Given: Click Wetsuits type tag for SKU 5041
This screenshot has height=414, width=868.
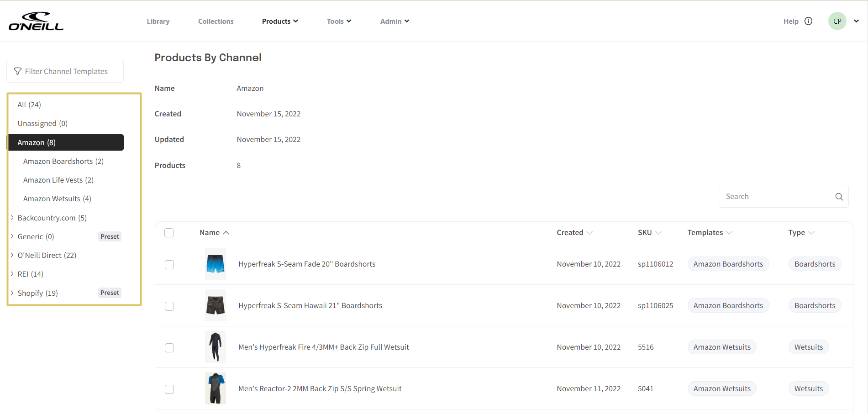Looking at the screenshot, I should 809,388.
